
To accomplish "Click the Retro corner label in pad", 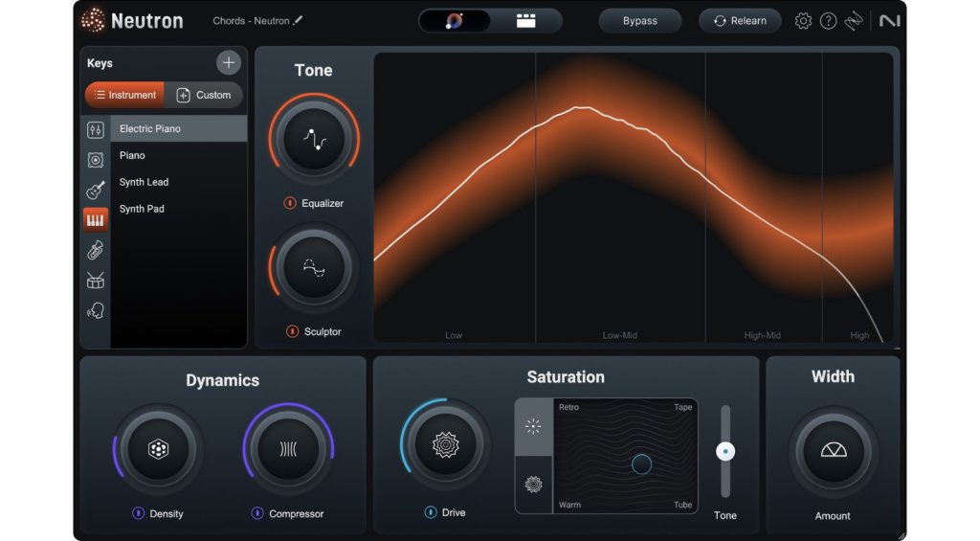I will click(568, 407).
